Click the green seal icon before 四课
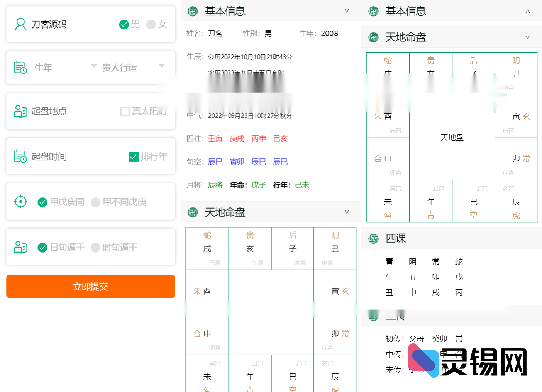This screenshot has height=392, width=542. [373, 239]
